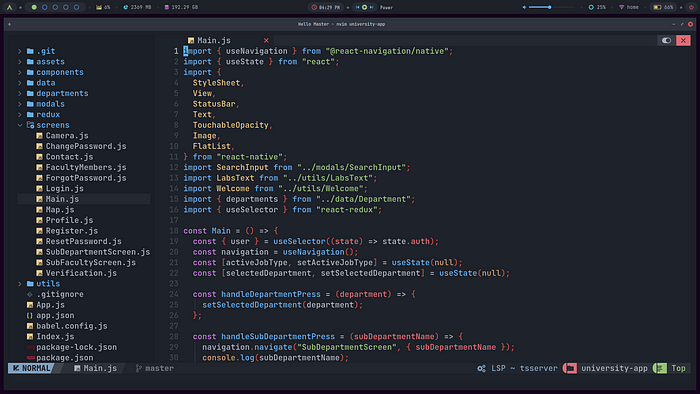Click the package.json file icon

click(30, 358)
